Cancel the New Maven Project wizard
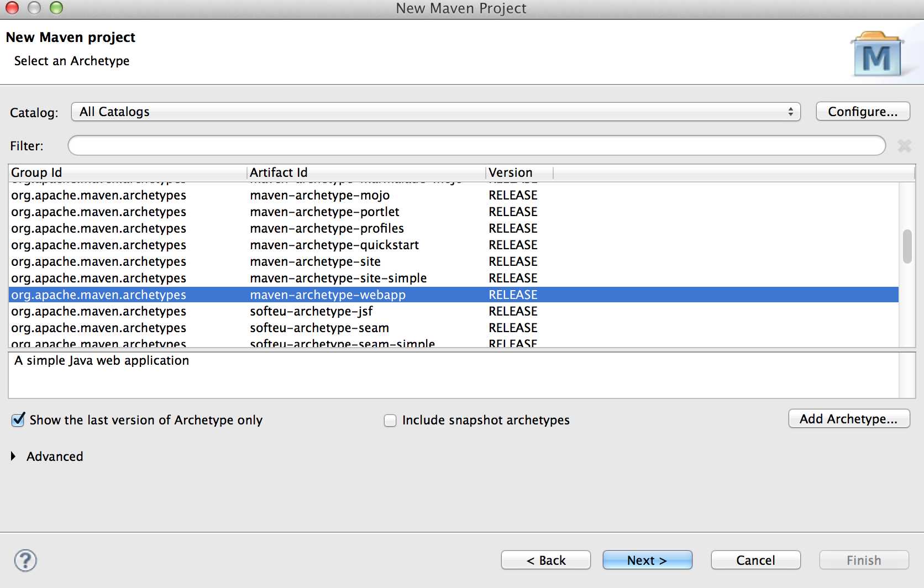This screenshot has width=924, height=588. 755,560
